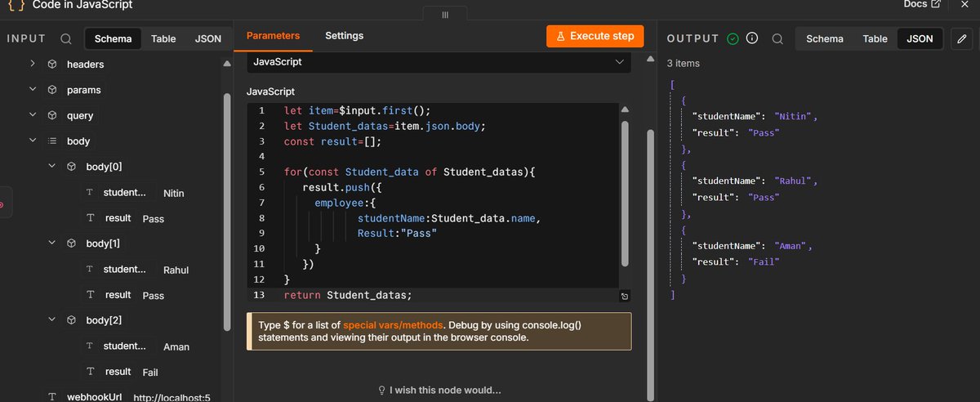Click the parameters panel scroll-up arrow
Viewport: 980px width, 402px height.
tap(651, 60)
